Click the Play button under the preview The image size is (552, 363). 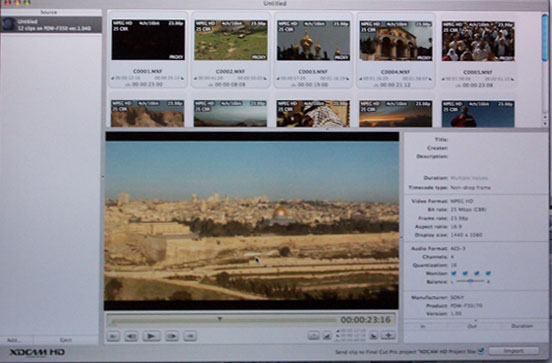coord(151,336)
